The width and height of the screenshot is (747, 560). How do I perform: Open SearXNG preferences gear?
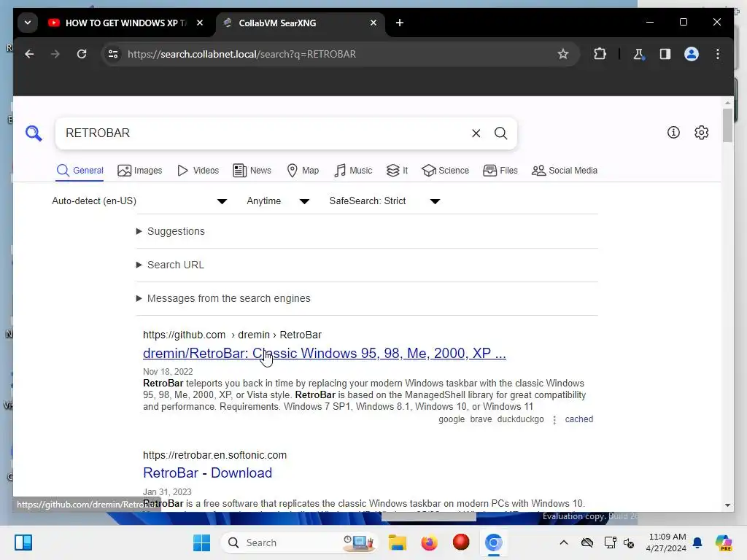pyautogui.click(x=701, y=133)
